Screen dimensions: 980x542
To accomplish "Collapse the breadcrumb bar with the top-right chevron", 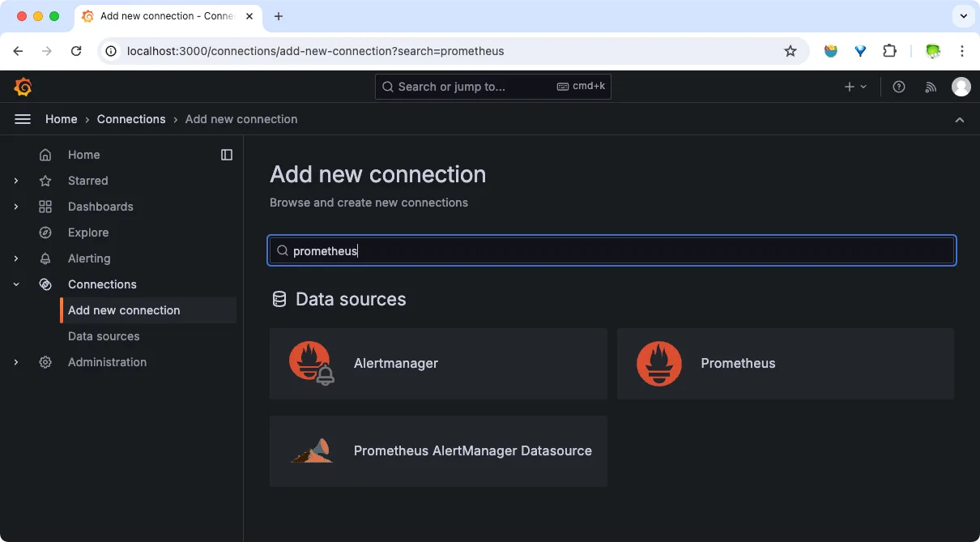I will point(960,119).
